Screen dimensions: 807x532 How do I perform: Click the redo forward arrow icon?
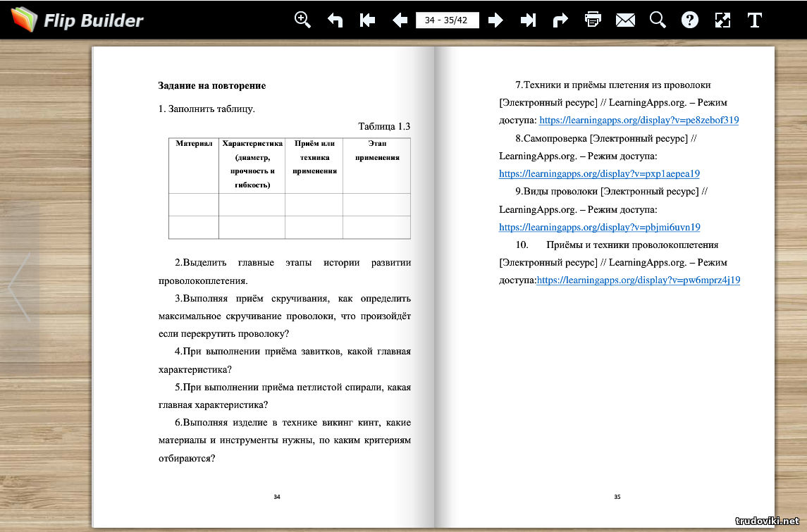point(560,20)
